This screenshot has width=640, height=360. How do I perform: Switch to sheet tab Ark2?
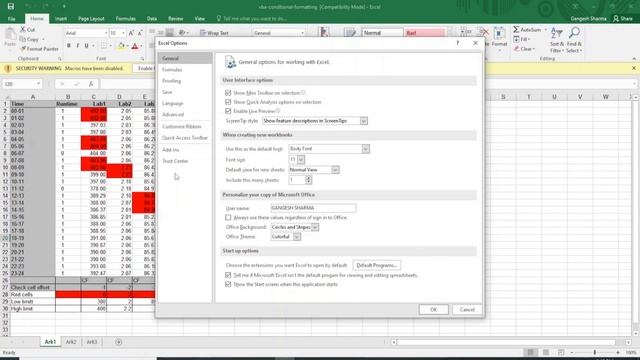coord(71,342)
